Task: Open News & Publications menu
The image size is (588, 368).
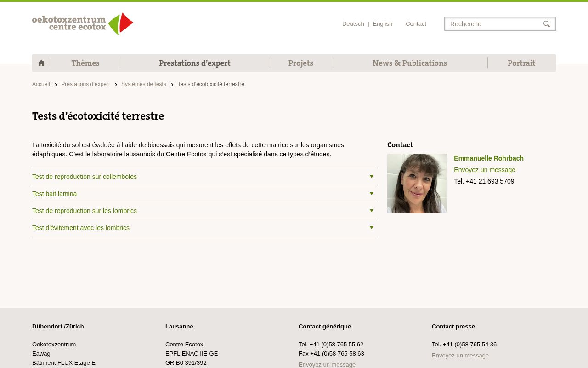Action: (410, 63)
